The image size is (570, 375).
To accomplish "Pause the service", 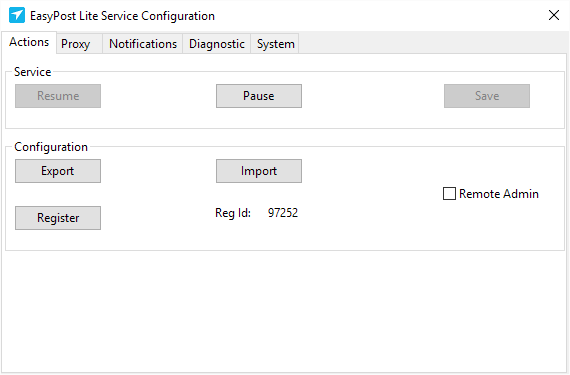I will click(x=259, y=96).
